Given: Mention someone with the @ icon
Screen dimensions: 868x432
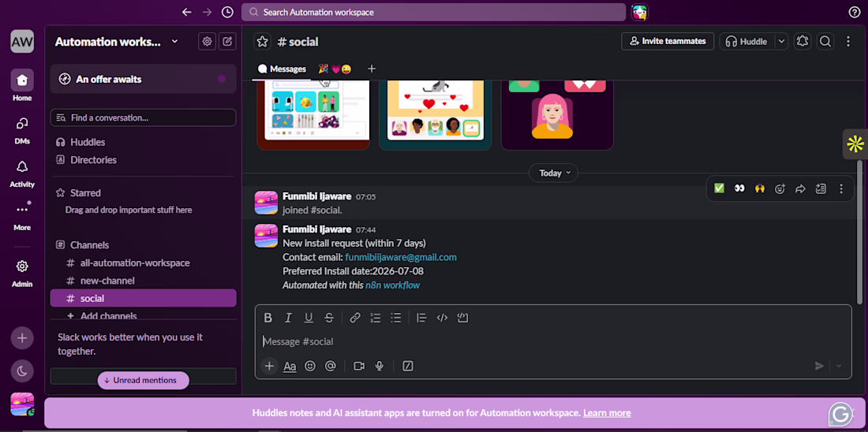Looking at the screenshot, I should tap(331, 366).
